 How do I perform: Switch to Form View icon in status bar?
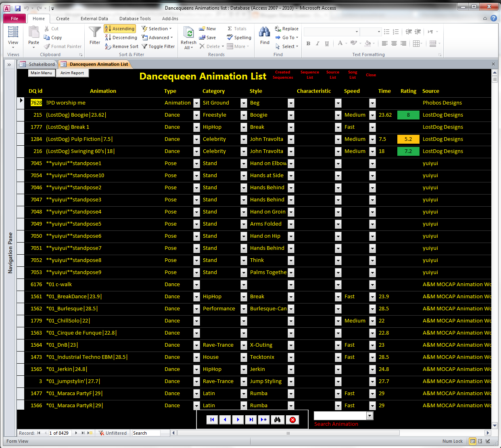coord(472,441)
